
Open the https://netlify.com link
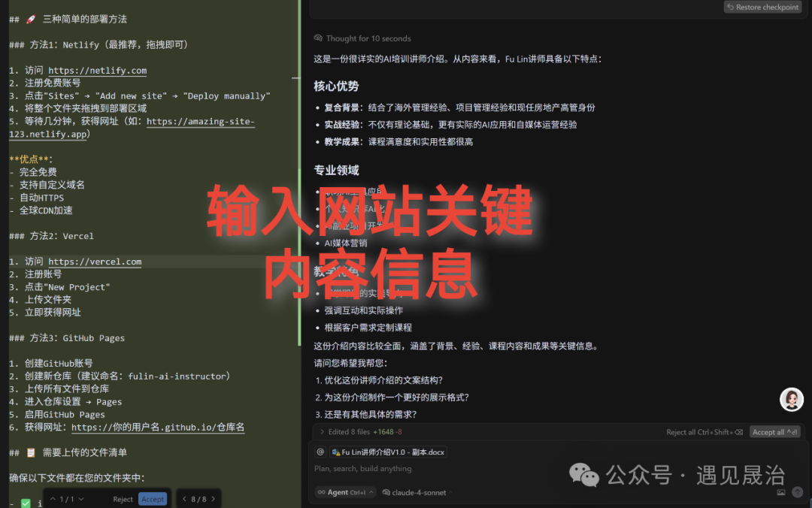97,71
